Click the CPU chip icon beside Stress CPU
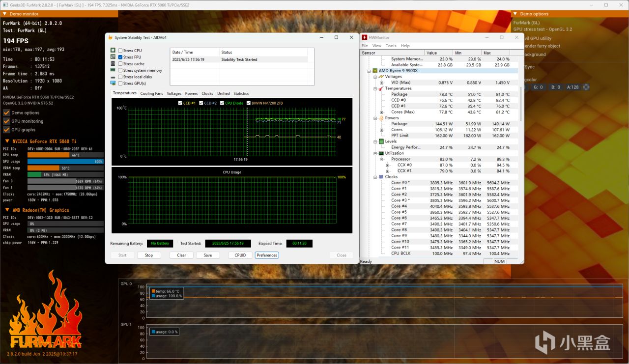This screenshot has height=364, width=629. 113,51
